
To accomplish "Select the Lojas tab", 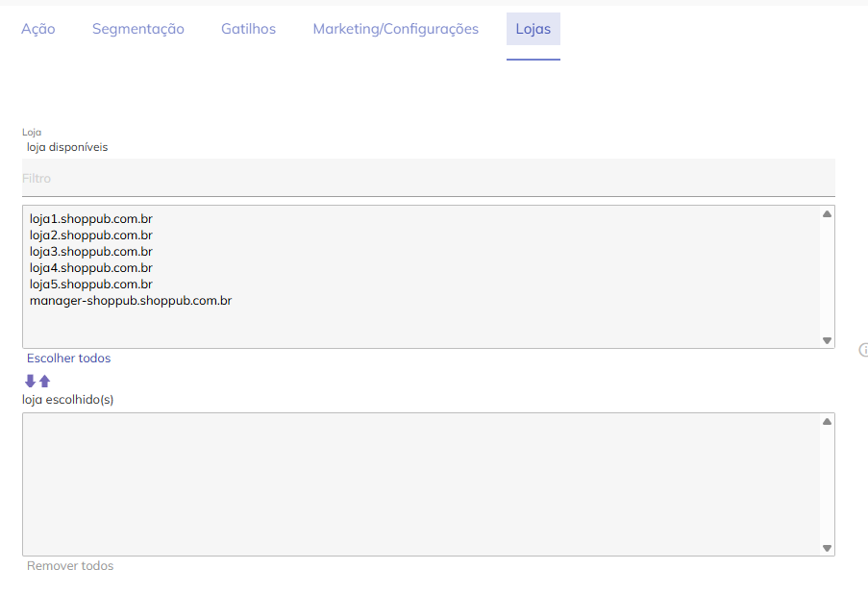I will (533, 29).
